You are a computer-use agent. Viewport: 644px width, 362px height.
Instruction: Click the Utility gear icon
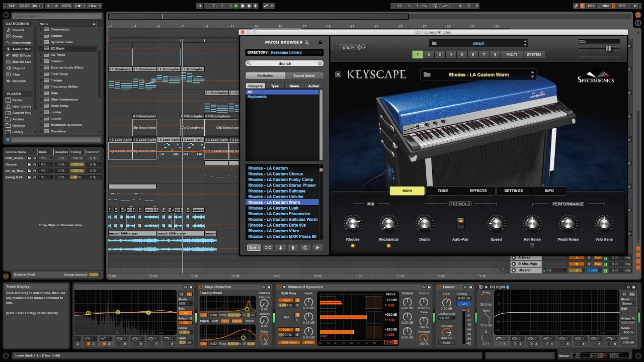(x=360, y=48)
